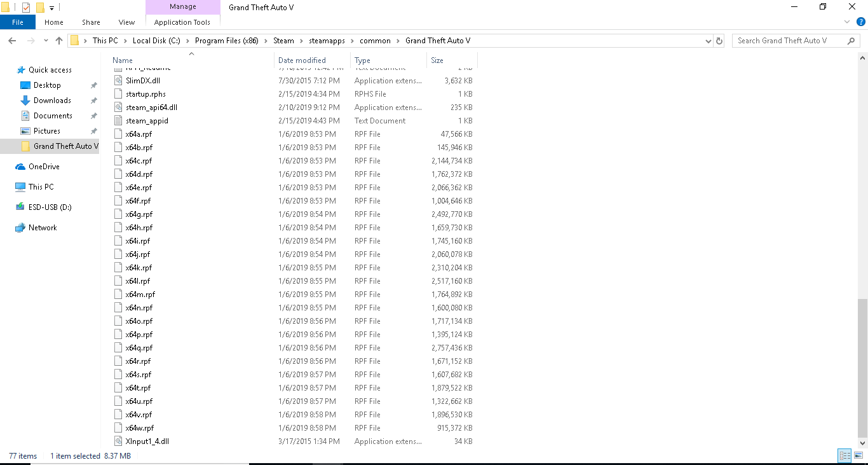
Task: Open the breadcrumb chevron after Program Files (x86)
Action: click(x=266, y=41)
